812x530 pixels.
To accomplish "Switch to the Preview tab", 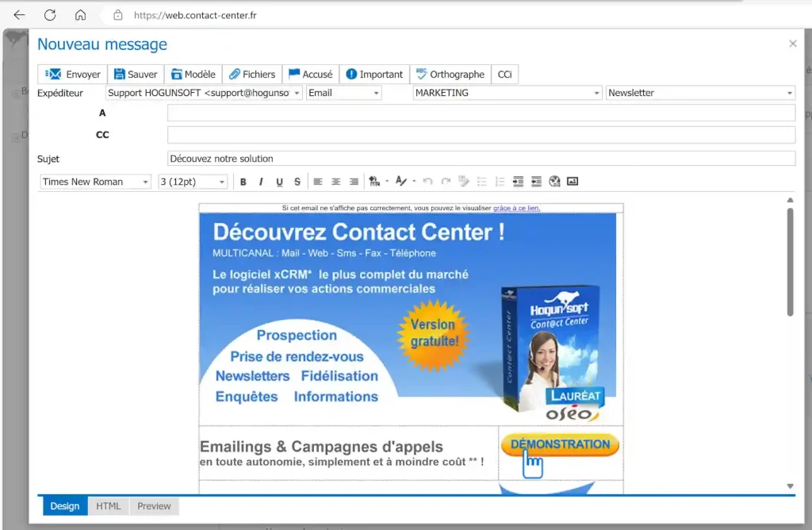I will pos(154,506).
